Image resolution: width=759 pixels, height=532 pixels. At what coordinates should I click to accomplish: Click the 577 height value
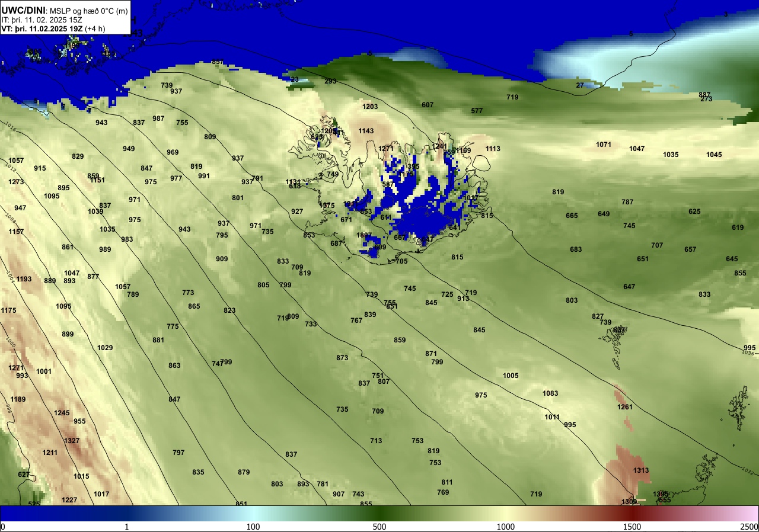point(477,111)
